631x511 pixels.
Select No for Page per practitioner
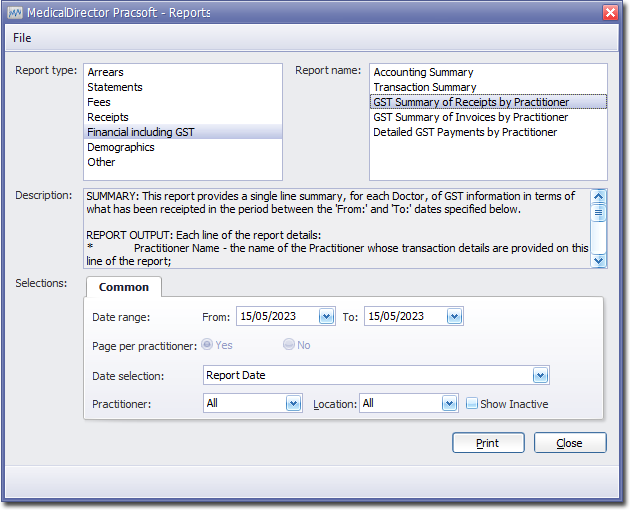[x=289, y=345]
